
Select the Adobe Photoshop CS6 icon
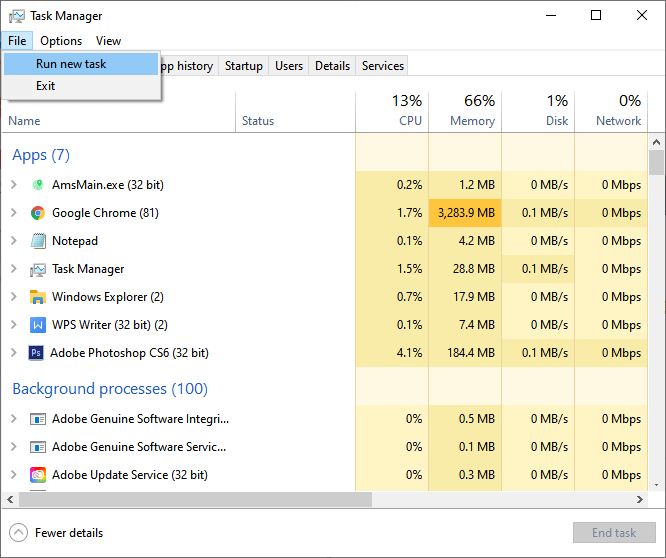pyautogui.click(x=37, y=353)
